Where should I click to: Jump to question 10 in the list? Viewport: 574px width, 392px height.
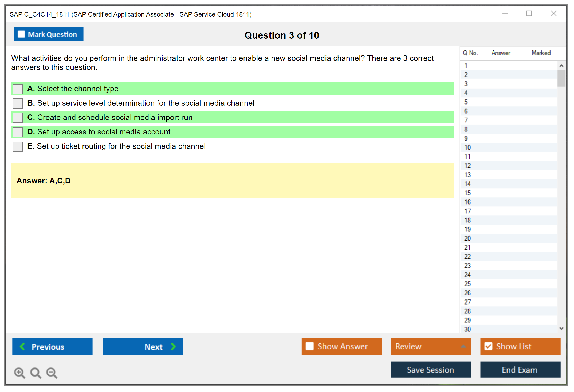467,147
